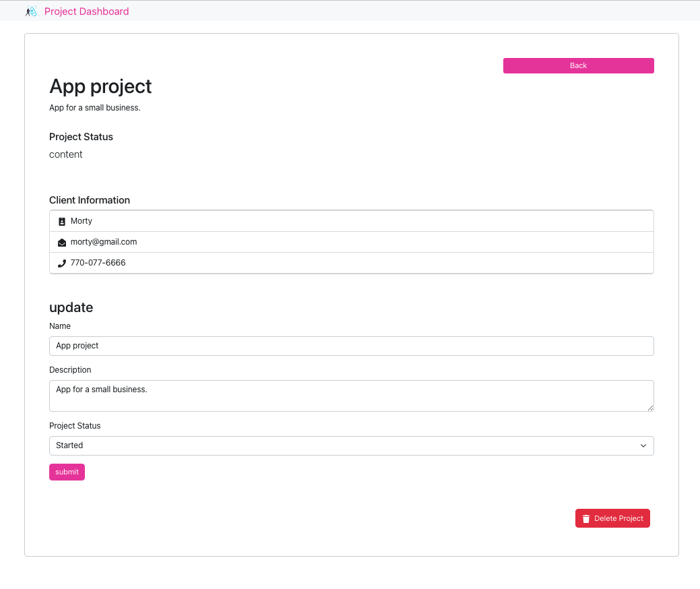The image size is (700, 589).
Task: Select the email morty@gmail.com
Action: [x=104, y=242]
